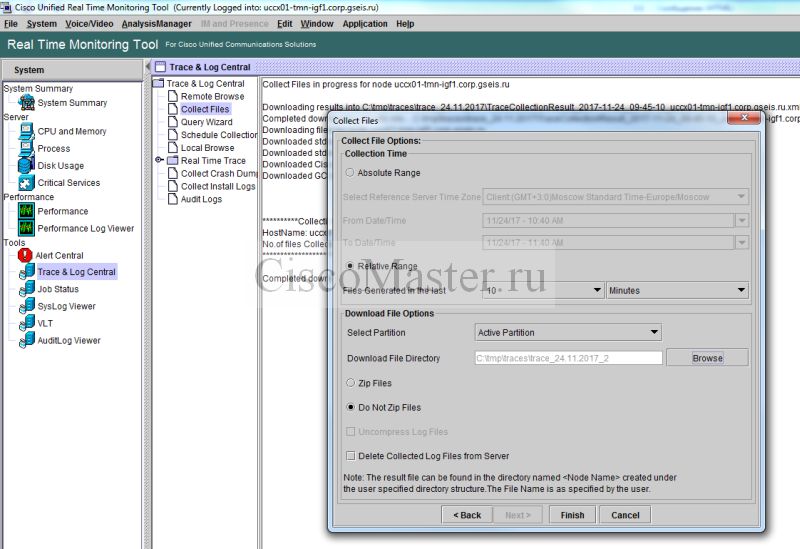The width and height of the screenshot is (800, 549).
Task: Click Real Time Trace folder icon
Action: tap(173, 160)
